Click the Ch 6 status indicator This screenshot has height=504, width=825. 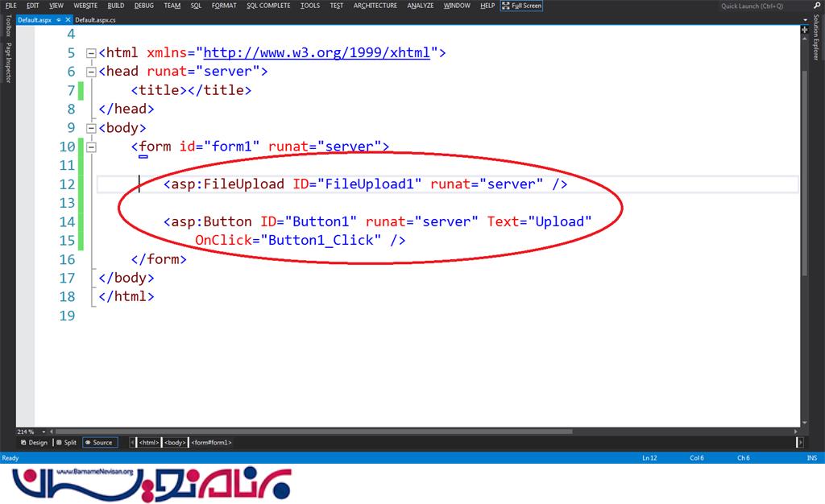pos(744,458)
